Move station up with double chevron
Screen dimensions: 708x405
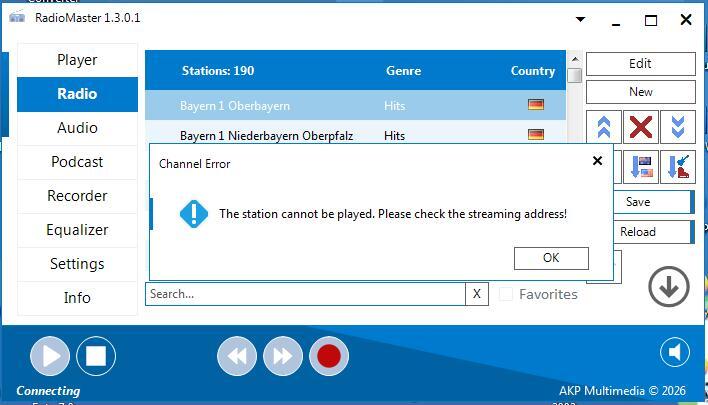(604, 127)
